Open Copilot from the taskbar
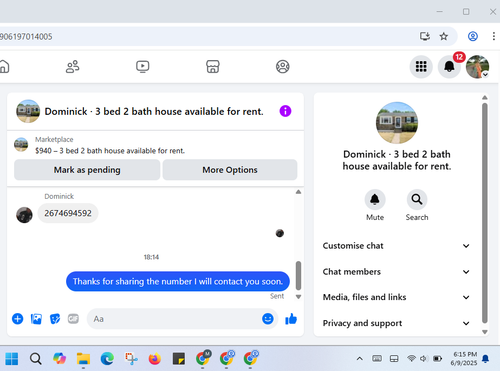The height and width of the screenshot is (371, 500). (x=59, y=359)
